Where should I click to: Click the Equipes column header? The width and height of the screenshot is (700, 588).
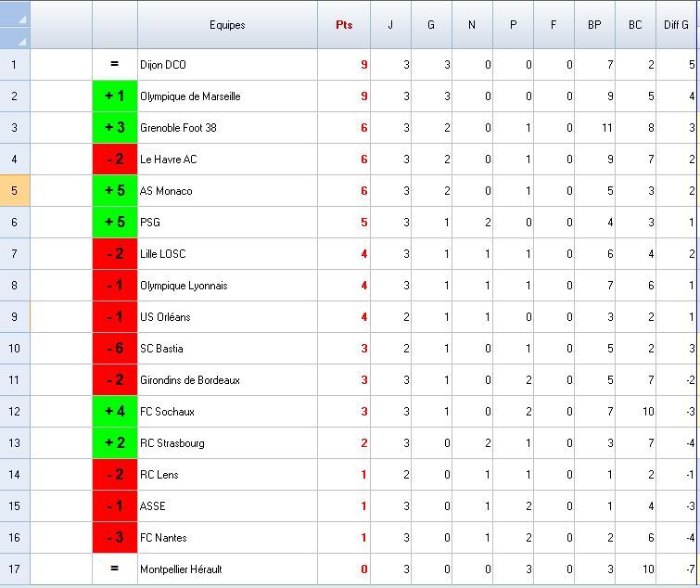pyautogui.click(x=227, y=25)
